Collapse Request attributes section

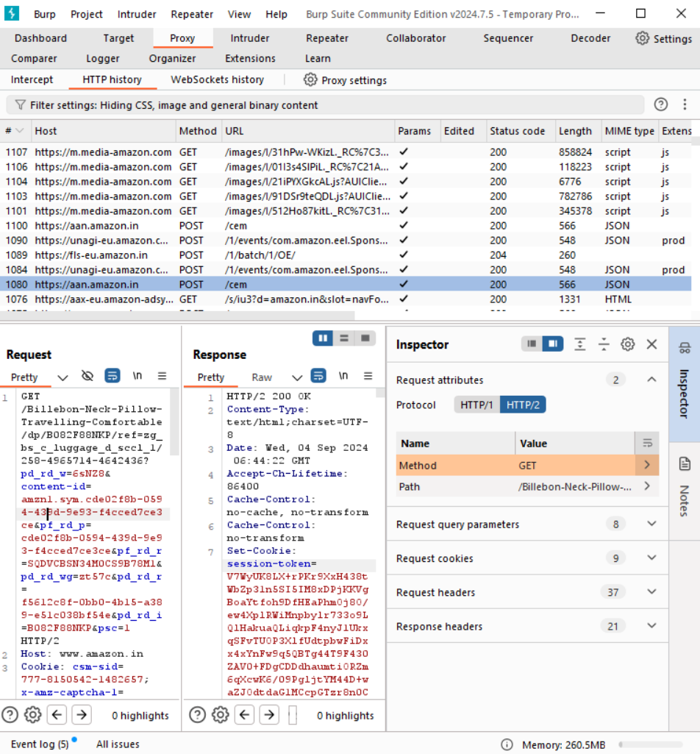pyautogui.click(x=651, y=380)
